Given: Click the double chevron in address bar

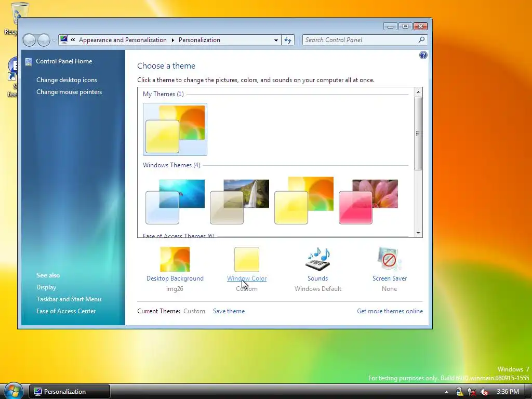Looking at the screenshot, I should [x=73, y=39].
